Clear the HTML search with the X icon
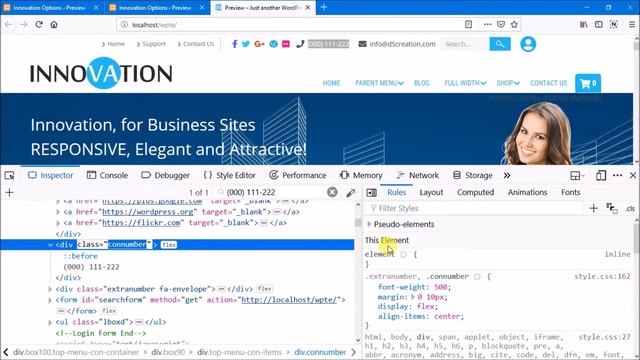This screenshot has height=360, width=640. [332, 192]
